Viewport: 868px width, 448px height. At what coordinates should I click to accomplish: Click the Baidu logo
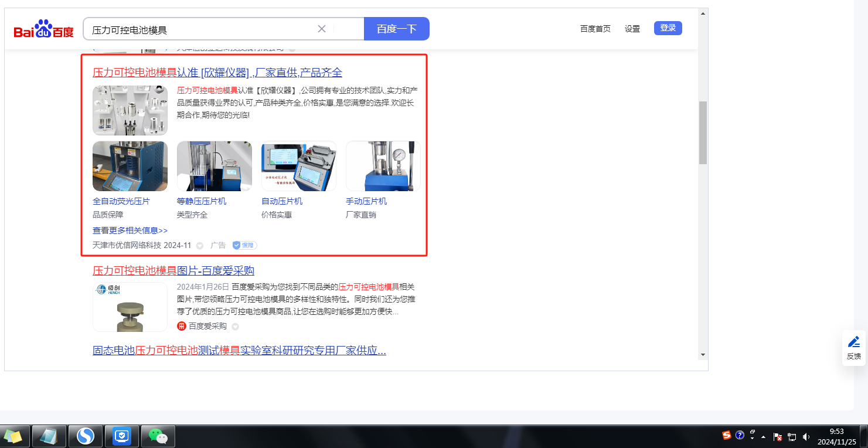pos(44,29)
